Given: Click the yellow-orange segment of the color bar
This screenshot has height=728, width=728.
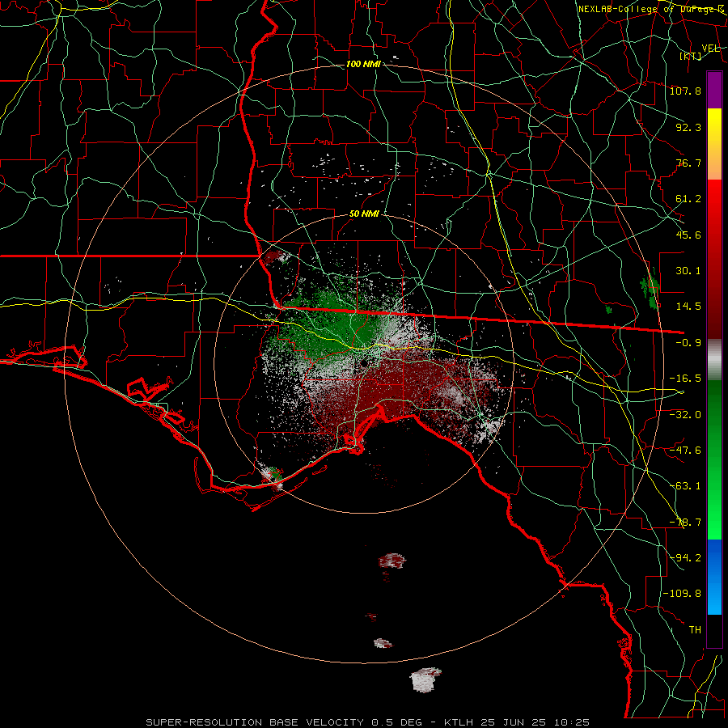Looking at the screenshot, I should (714, 144).
